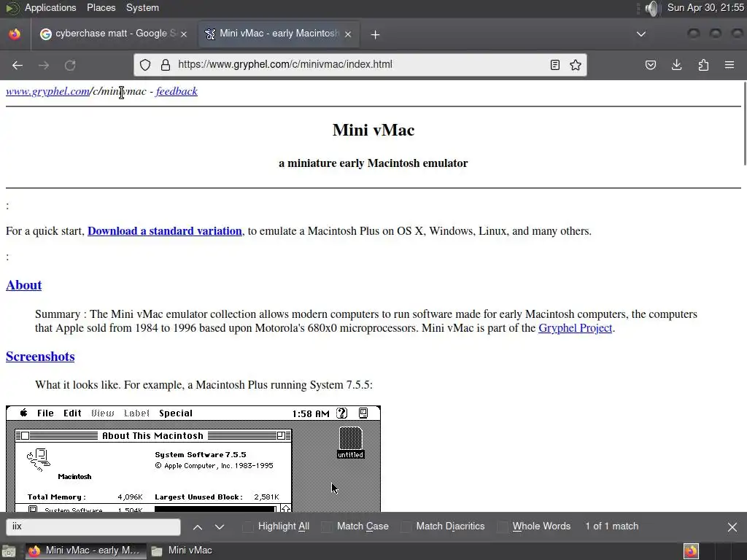Click the Mini vMac folder taskbar entry
Screen dimensions: 747x560
point(182,551)
